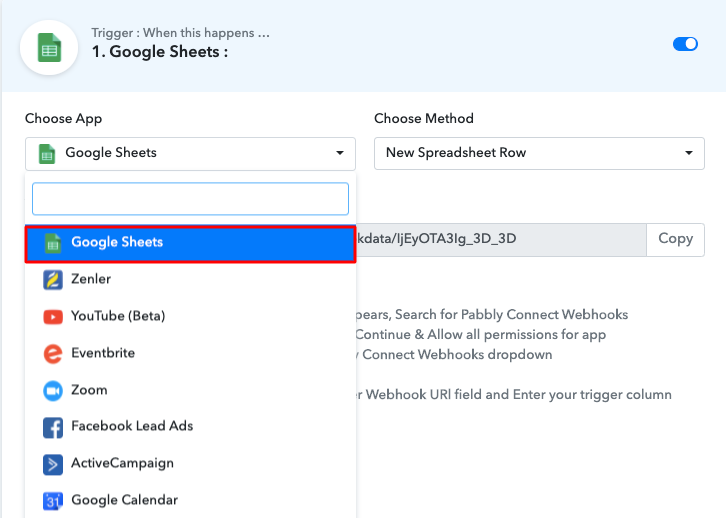The height and width of the screenshot is (518, 726).
Task: Click the large Google Sheets trigger icon
Action: (49, 48)
